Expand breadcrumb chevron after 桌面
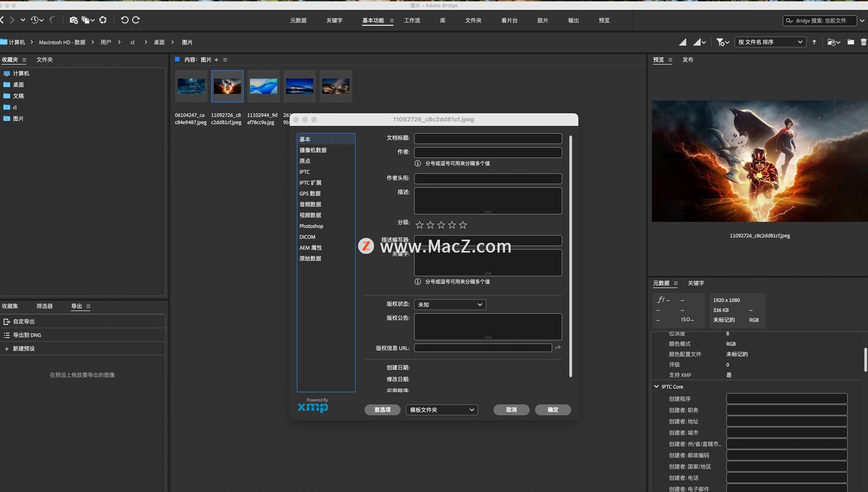 [x=172, y=42]
